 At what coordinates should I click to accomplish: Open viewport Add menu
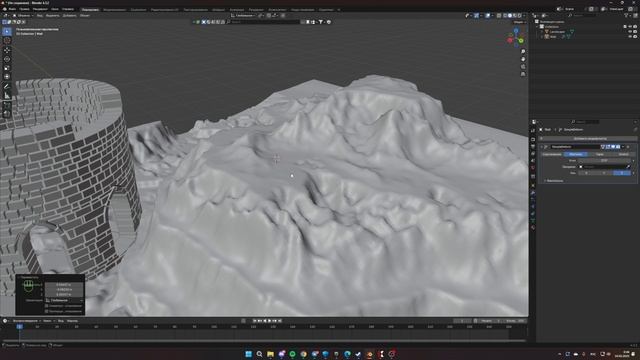coord(69,16)
